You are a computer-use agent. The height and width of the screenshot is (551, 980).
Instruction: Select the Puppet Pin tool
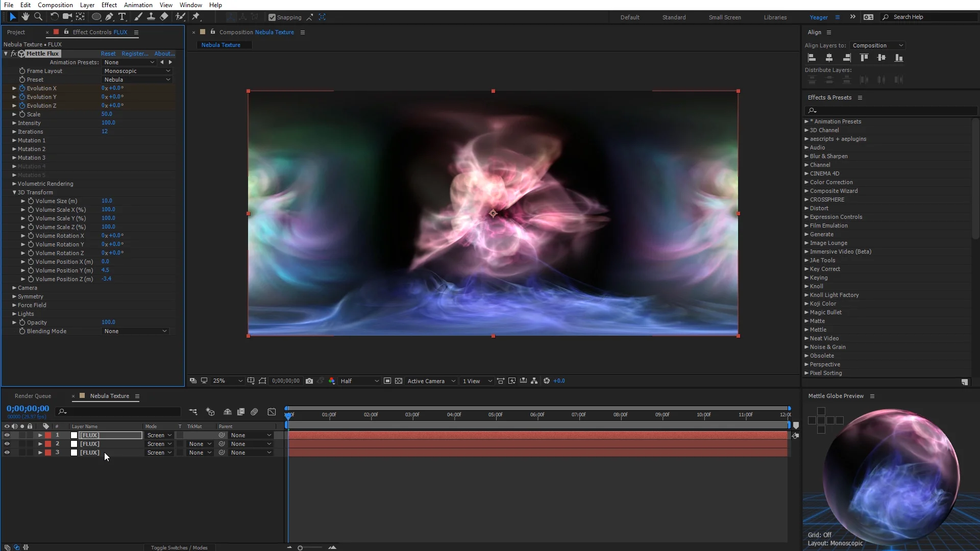coord(196,17)
